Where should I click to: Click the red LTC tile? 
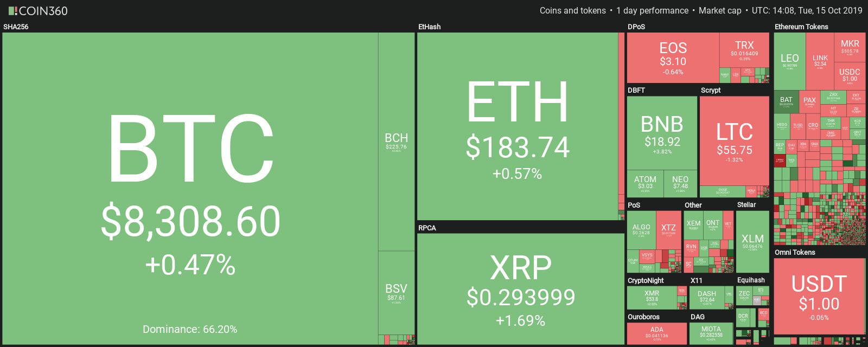pyautogui.click(x=735, y=141)
